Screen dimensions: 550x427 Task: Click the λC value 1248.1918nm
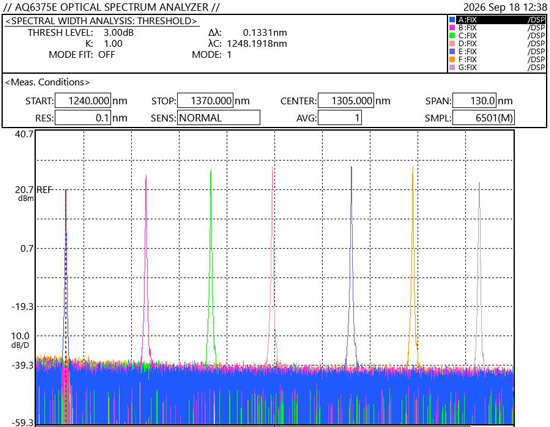point(257,44)
